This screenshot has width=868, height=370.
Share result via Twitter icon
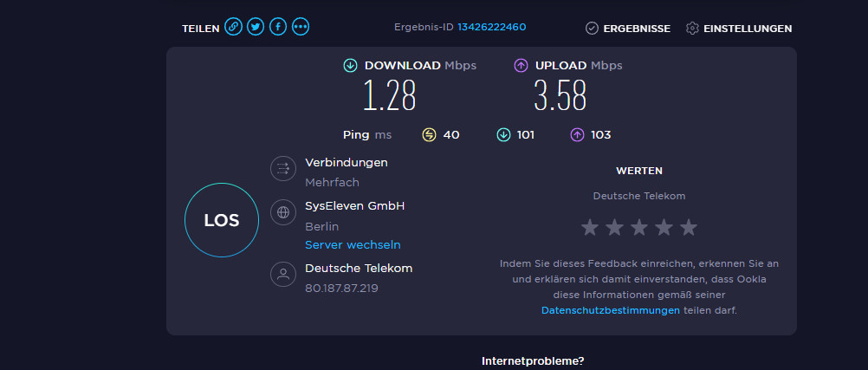(256, 28)
